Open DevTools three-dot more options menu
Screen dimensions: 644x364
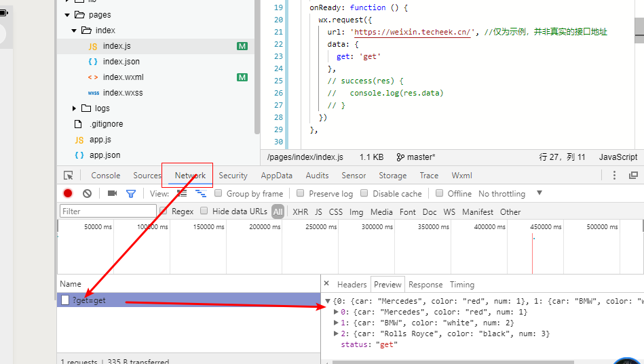point(614,176)
